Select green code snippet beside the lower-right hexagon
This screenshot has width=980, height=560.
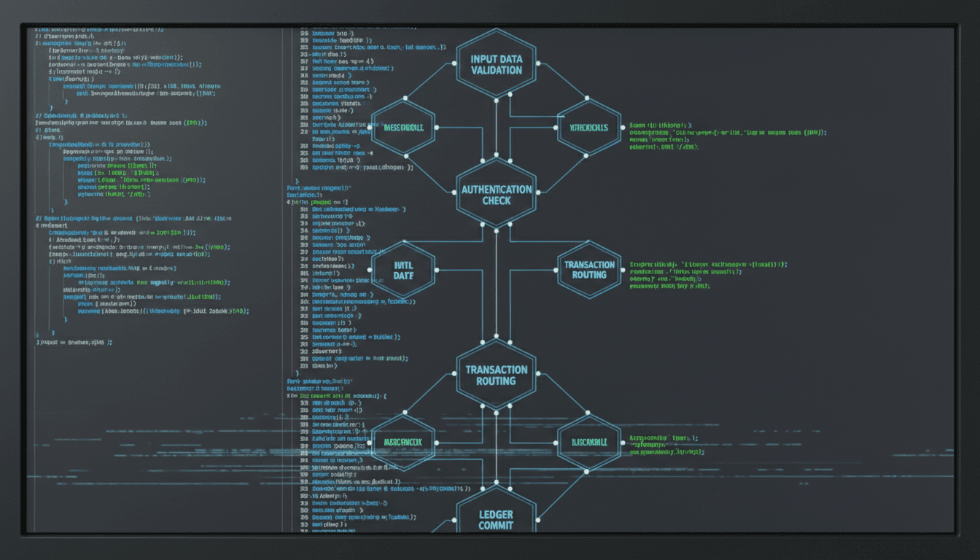pos(666,445)
